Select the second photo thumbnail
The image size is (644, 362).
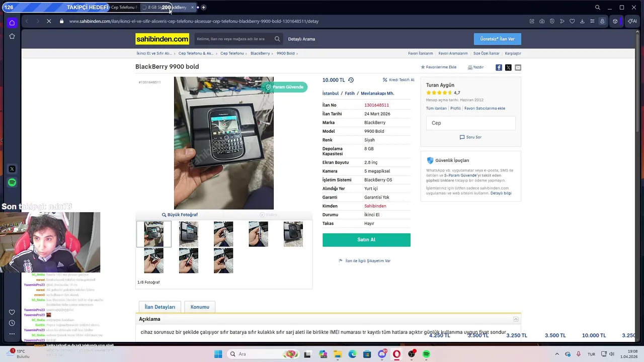click(189, 234)
